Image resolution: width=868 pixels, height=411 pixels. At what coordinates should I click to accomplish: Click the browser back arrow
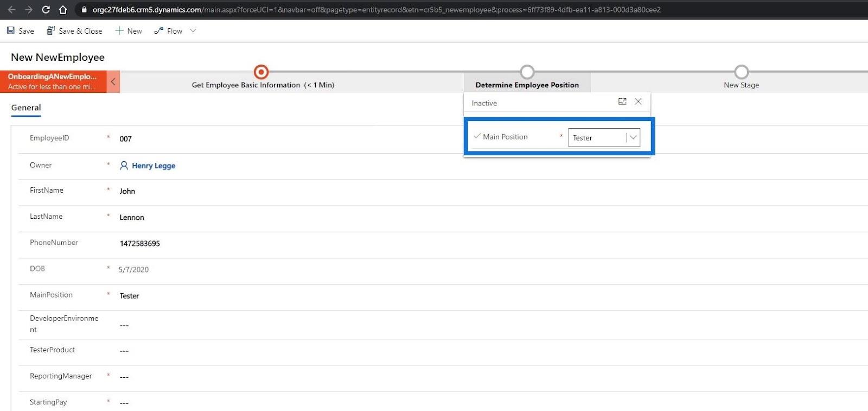coord(11,10)
